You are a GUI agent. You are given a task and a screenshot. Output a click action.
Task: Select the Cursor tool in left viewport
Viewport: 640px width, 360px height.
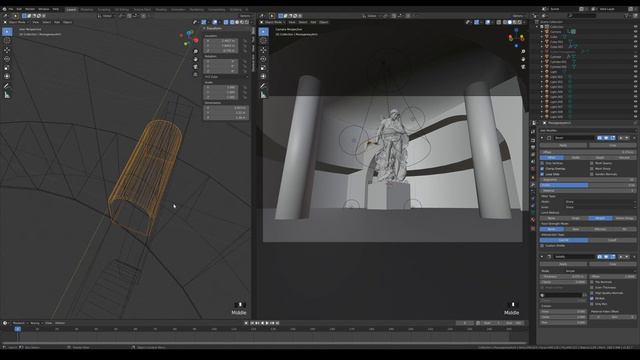click(x=7, y=41)
